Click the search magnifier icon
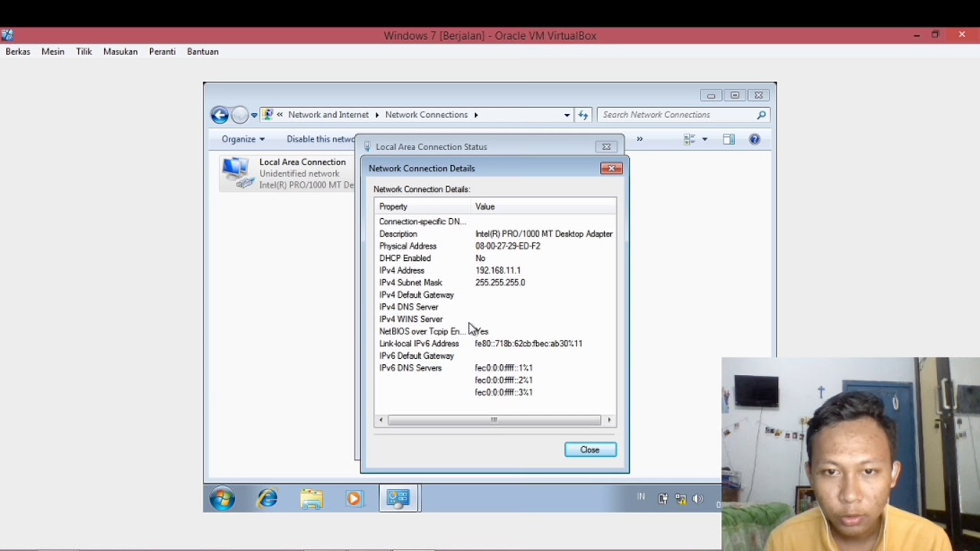 761,115
